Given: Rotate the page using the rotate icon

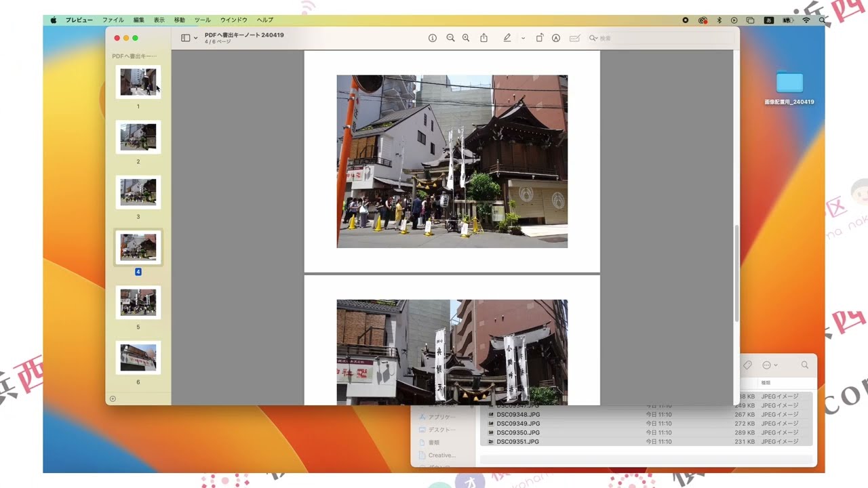Looking at the screenshot, I should coord(540,38).
